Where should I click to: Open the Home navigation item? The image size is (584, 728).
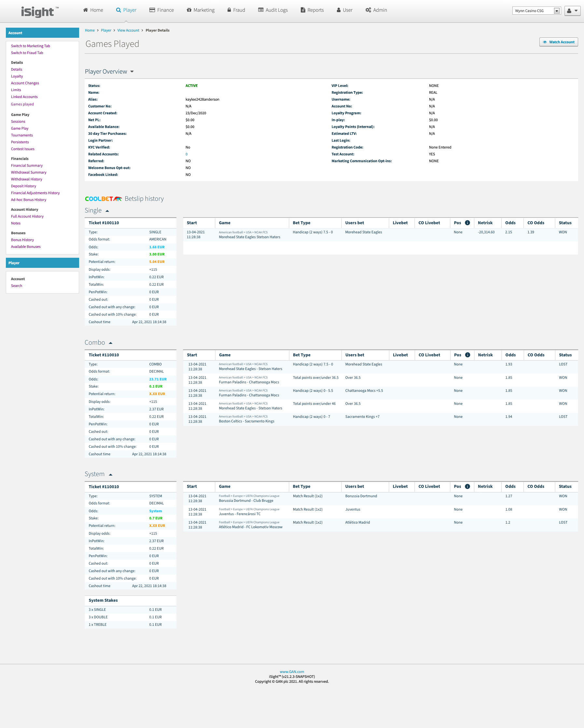[93, 10]
